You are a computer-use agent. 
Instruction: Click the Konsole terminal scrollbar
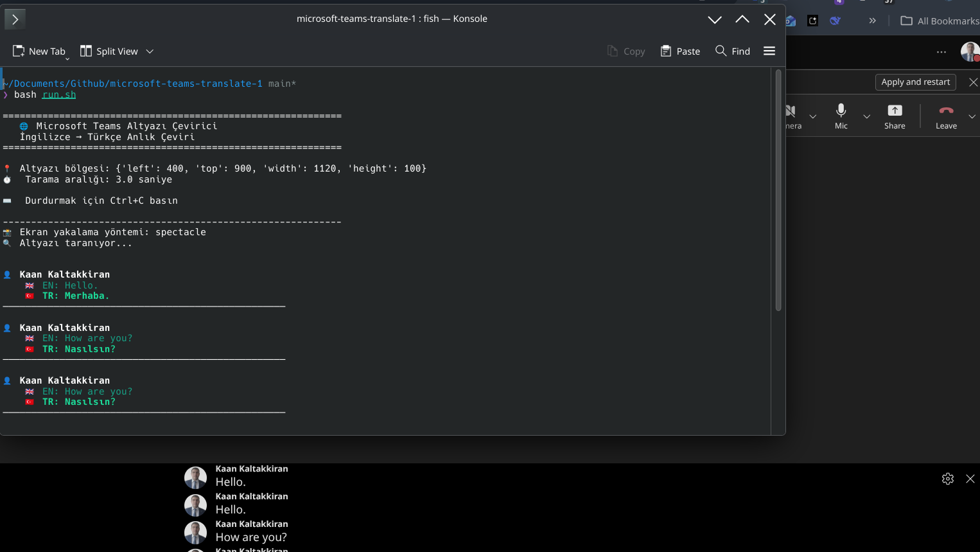click(x=778, y=190)
